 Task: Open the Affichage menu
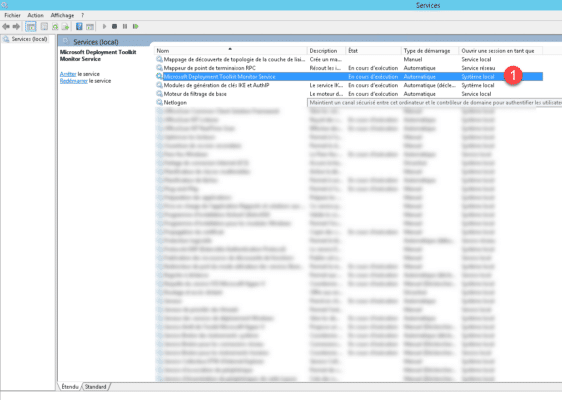[x=62, y=15]
